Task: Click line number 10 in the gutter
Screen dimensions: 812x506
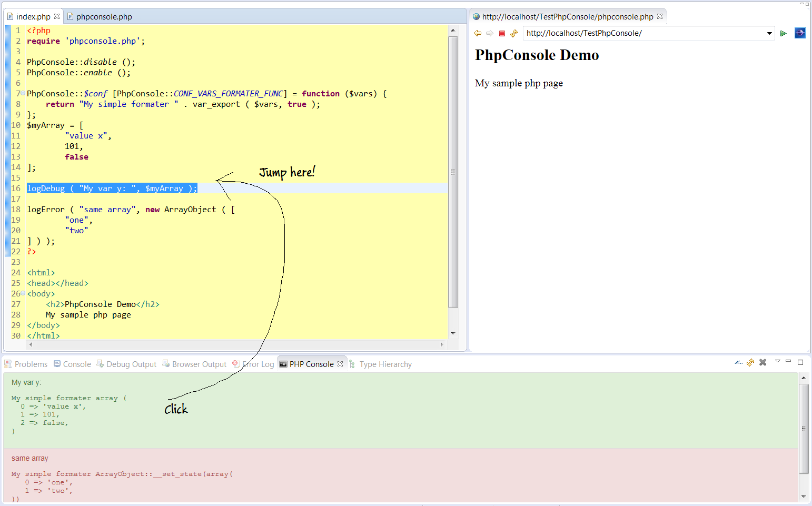Action: pos(16,125)
